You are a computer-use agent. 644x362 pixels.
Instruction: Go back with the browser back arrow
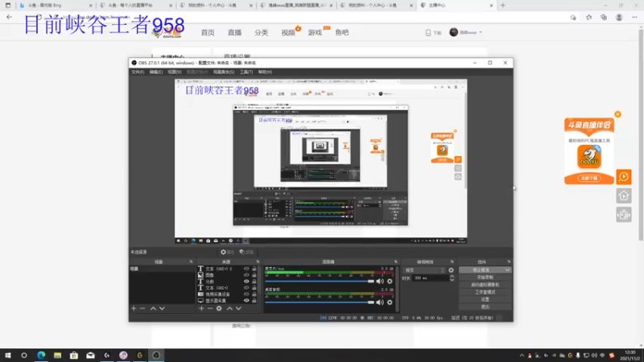(9, 17)
